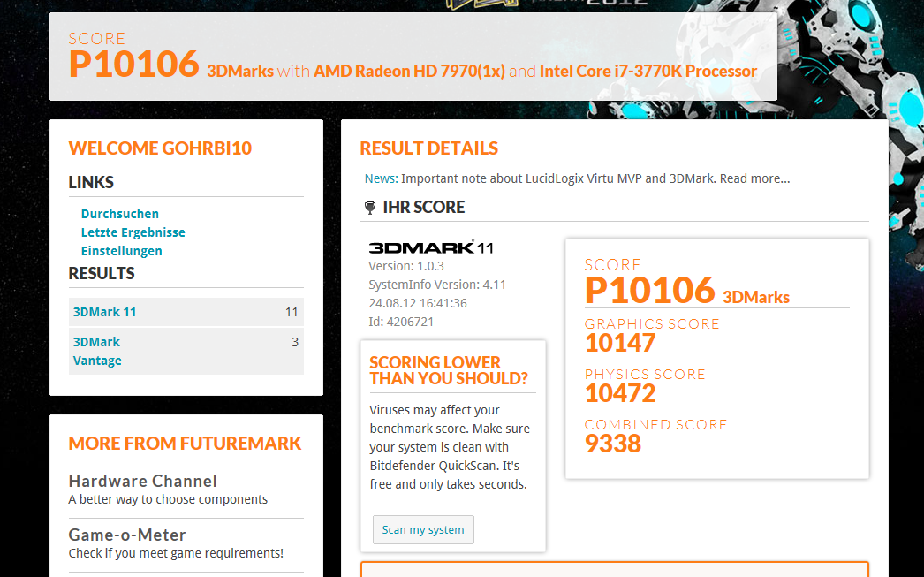This screenshot has width=924, height=577.
Task: Click the RESULT DETAILS heading
Action: coord(429,148)
